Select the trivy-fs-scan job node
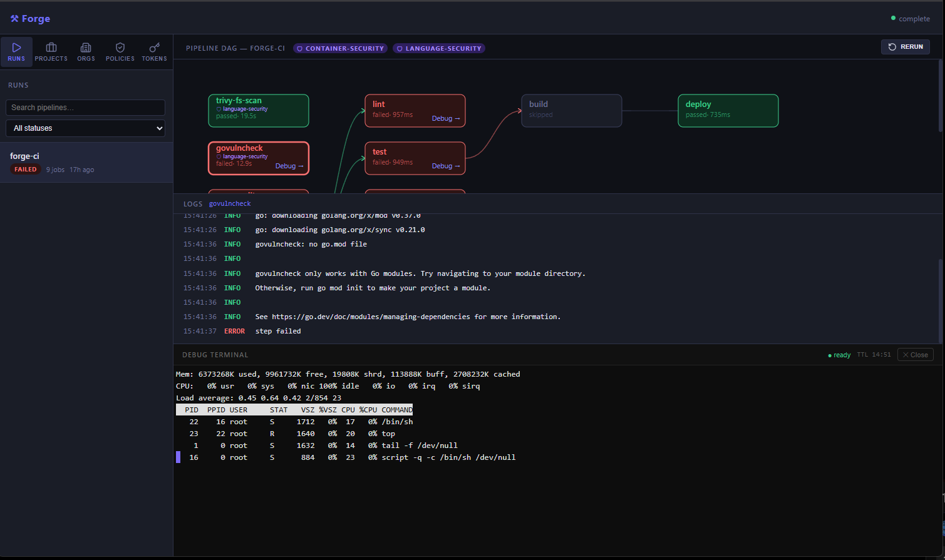 tap(259, 111)
